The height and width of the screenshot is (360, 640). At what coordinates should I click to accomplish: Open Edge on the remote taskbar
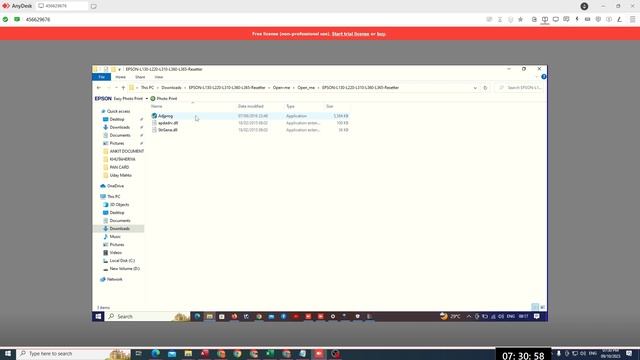point(197,316)
